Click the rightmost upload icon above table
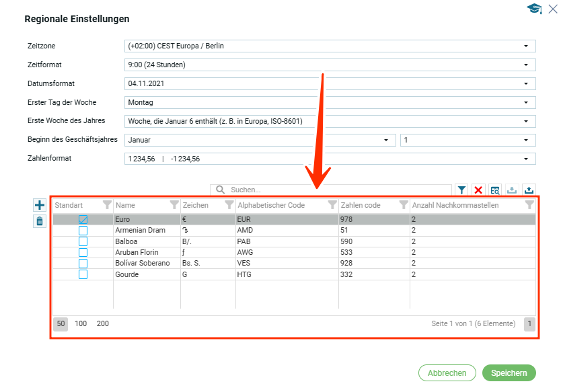The width and height of the screenshot is (561, 392). click(529, 190)
